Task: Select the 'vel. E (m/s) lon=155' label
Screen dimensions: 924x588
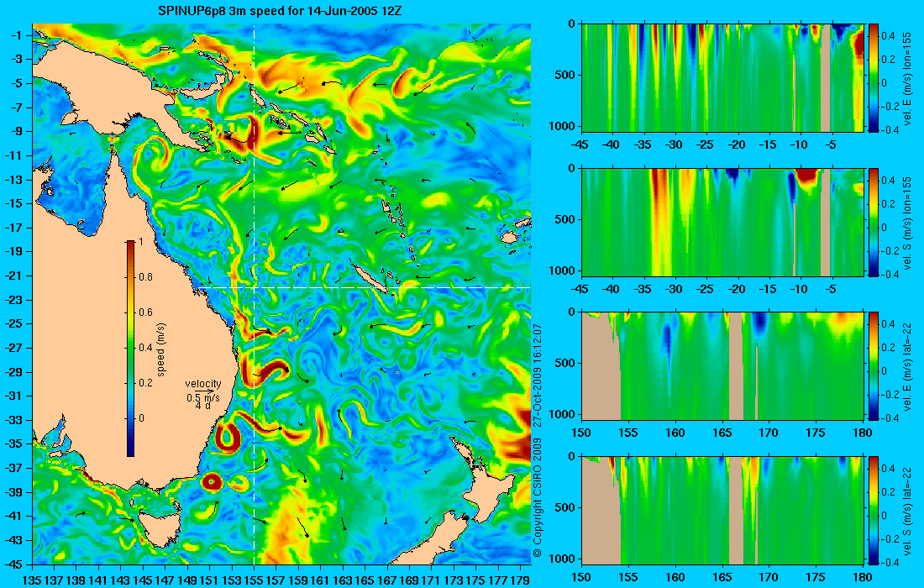Action: 907,78
